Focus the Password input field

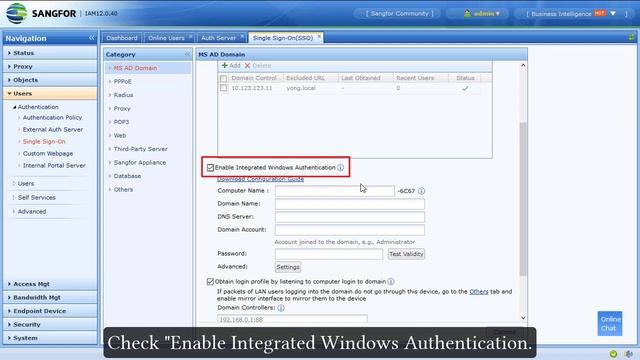point(329,254)
